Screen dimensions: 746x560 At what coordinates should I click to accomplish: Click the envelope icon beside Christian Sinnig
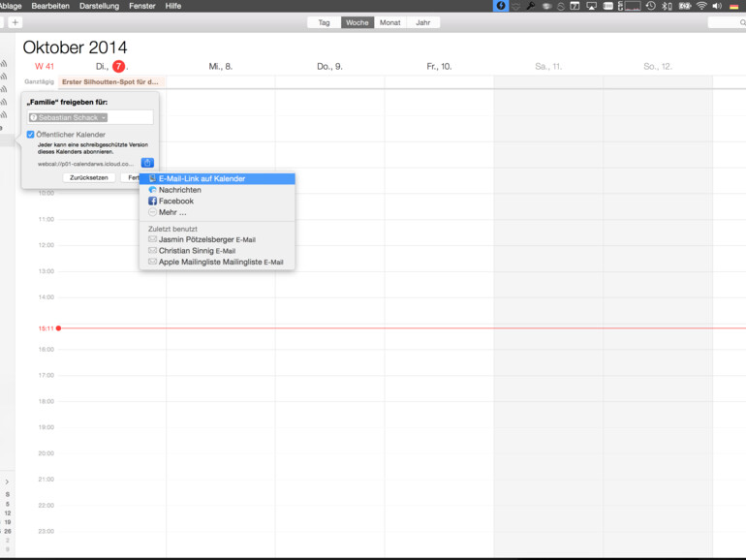click(152, 250)
